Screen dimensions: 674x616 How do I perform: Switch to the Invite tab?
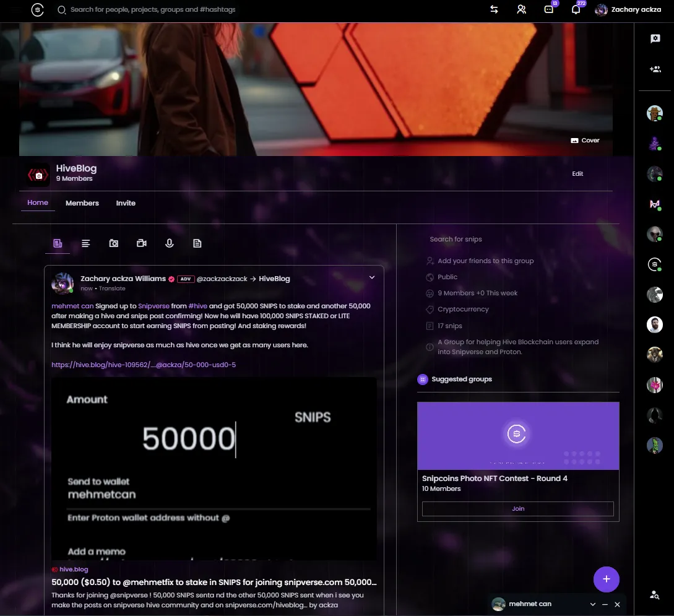point(126,203)
